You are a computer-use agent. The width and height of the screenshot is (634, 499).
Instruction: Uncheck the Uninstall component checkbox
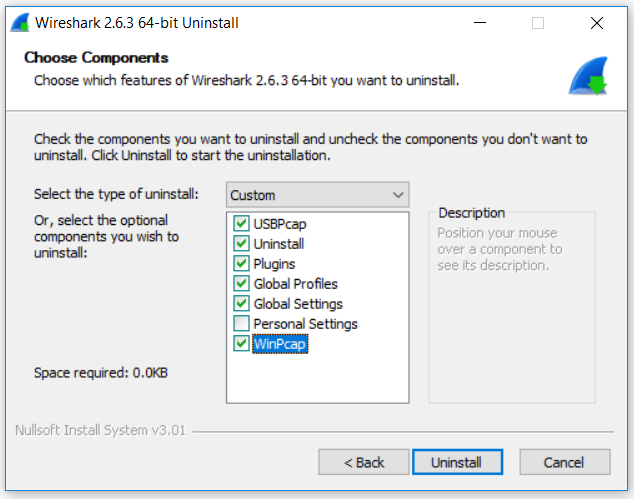click(x=241, y=243)
